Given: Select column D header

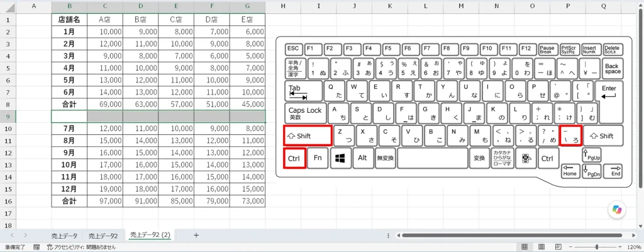Looking at the screenshot, I should pyautogui.click(x=140, y=6).
